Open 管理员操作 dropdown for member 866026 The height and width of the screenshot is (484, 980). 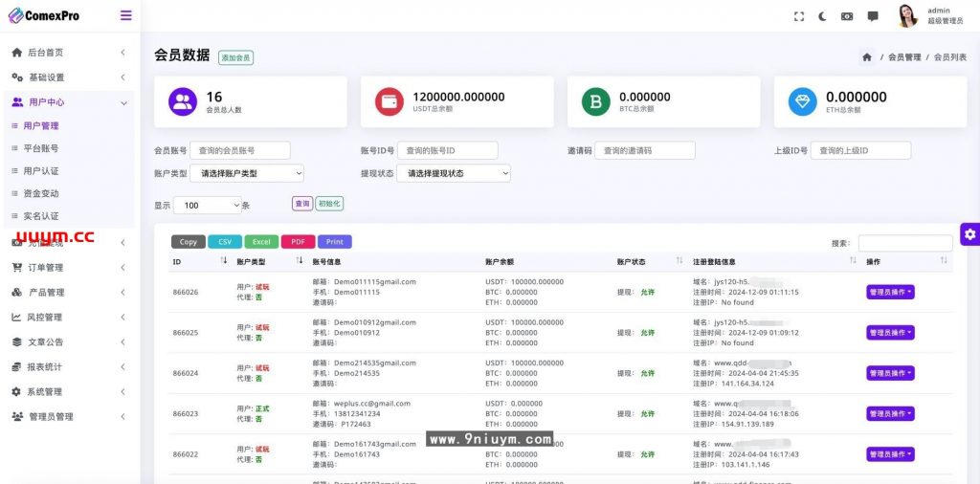tap(890, 293)
